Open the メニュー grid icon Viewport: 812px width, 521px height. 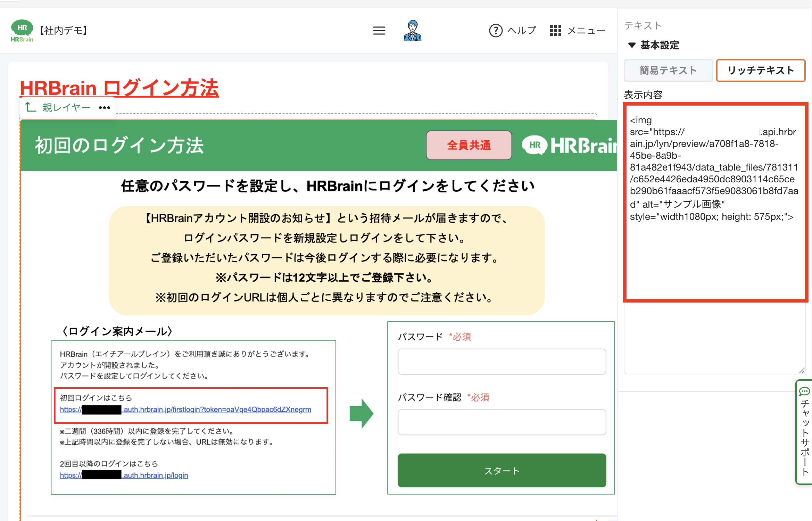coord(556,31)
